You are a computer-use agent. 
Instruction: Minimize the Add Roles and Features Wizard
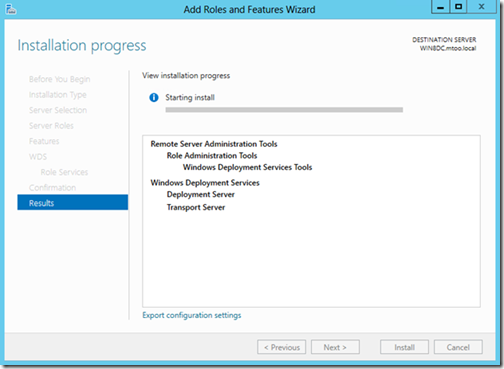click(440, 7)
